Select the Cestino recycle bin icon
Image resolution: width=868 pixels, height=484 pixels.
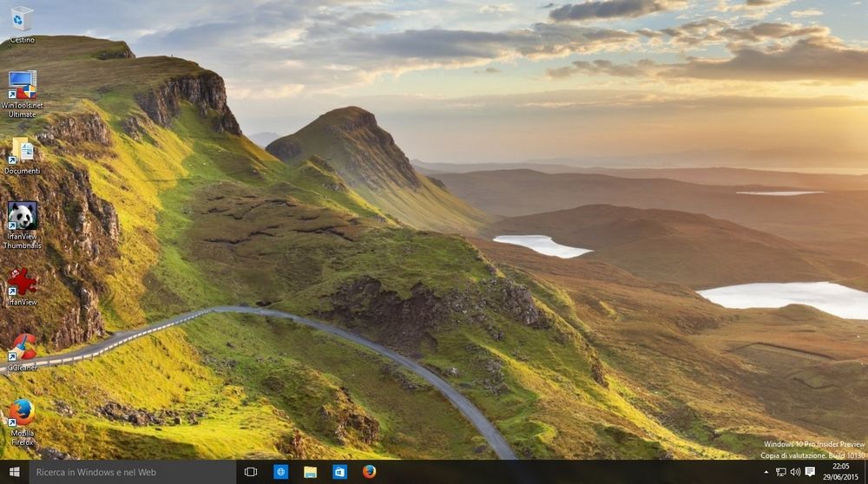pos(22,20)
